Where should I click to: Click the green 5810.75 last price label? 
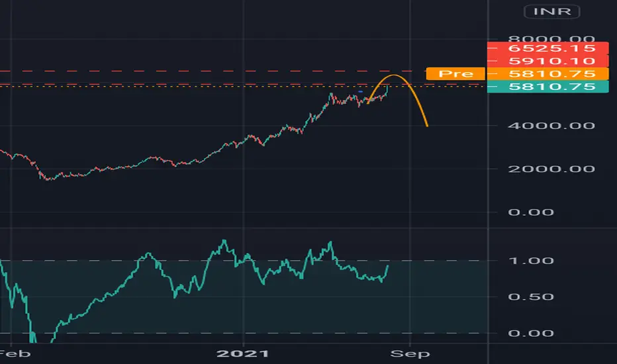[547, 87]
